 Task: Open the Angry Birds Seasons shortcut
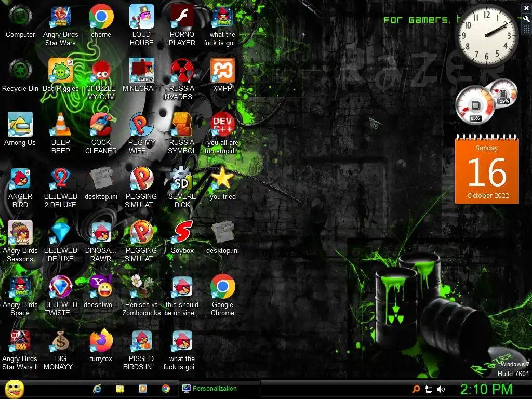20,242
